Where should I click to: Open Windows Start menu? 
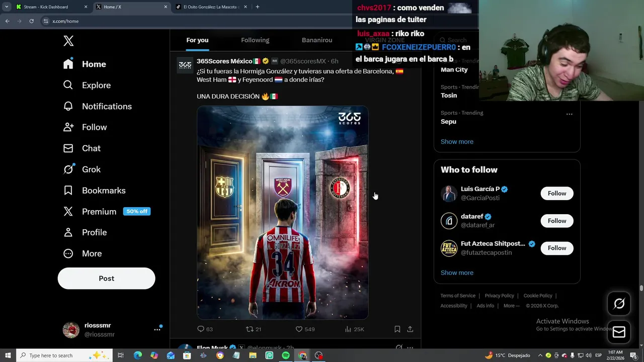click(x=8, y=355)
